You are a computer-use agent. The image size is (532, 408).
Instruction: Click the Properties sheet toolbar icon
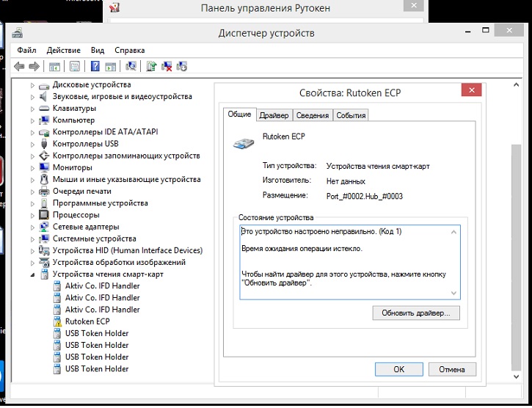pyautogui.click(x=74, y=67)
